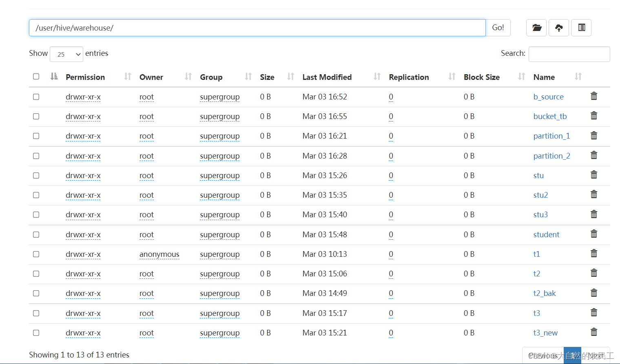Sort by Name column arrows

tap(578, 77)
